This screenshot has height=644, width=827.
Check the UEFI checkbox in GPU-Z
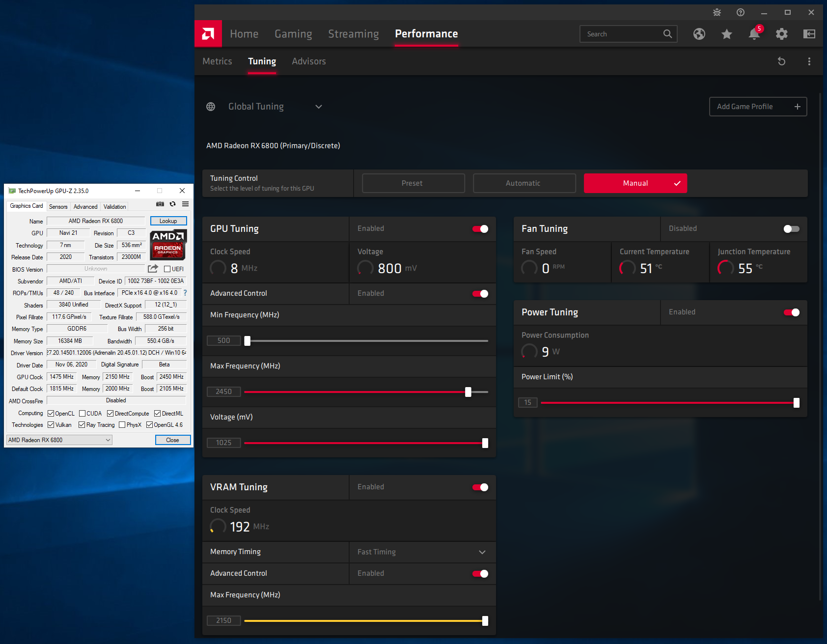point(167,269)
